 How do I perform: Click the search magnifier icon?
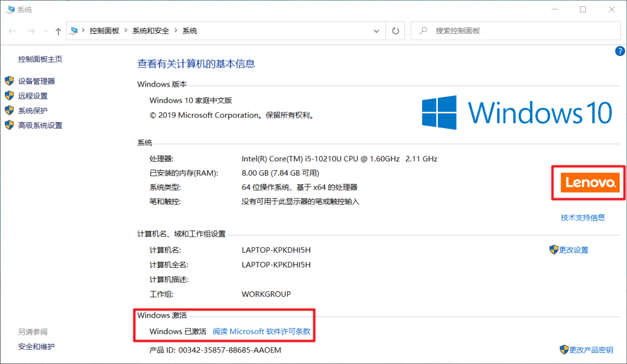[424, 31]
